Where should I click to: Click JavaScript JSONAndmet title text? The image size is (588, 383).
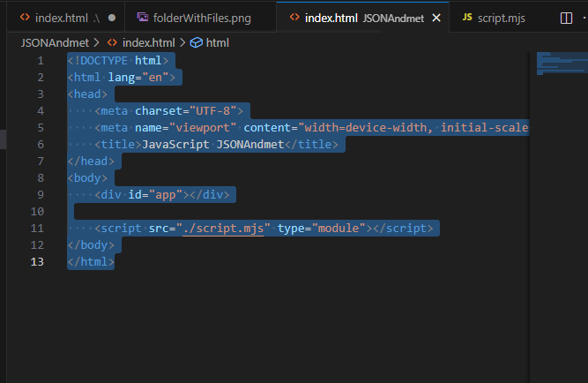pos(213,144)
